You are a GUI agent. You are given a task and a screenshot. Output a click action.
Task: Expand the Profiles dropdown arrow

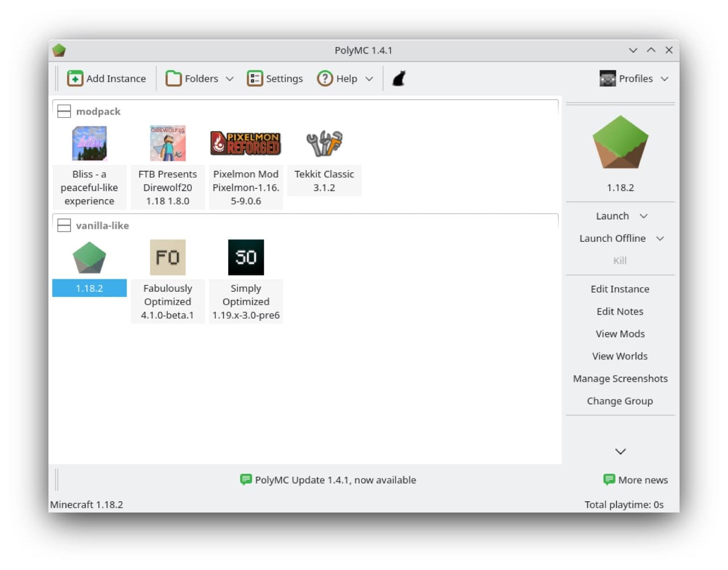(x=665, y=79)
